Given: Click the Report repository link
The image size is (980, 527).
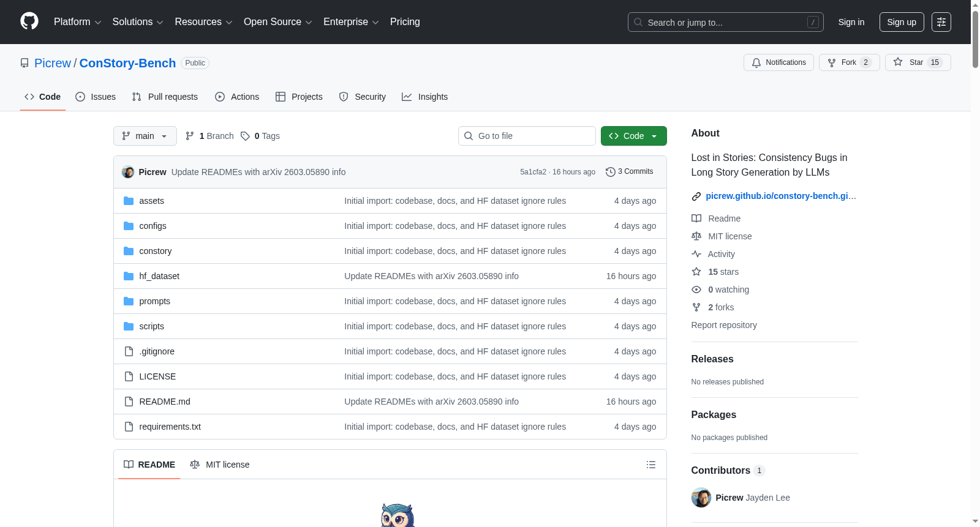Looking at the screenshot, I should pos(724,325).
